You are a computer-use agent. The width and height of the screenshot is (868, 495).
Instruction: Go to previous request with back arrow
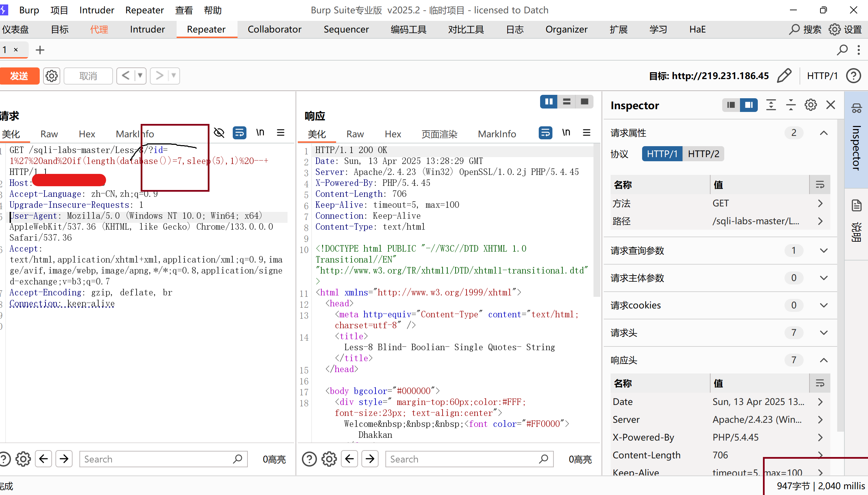[126, 75]
